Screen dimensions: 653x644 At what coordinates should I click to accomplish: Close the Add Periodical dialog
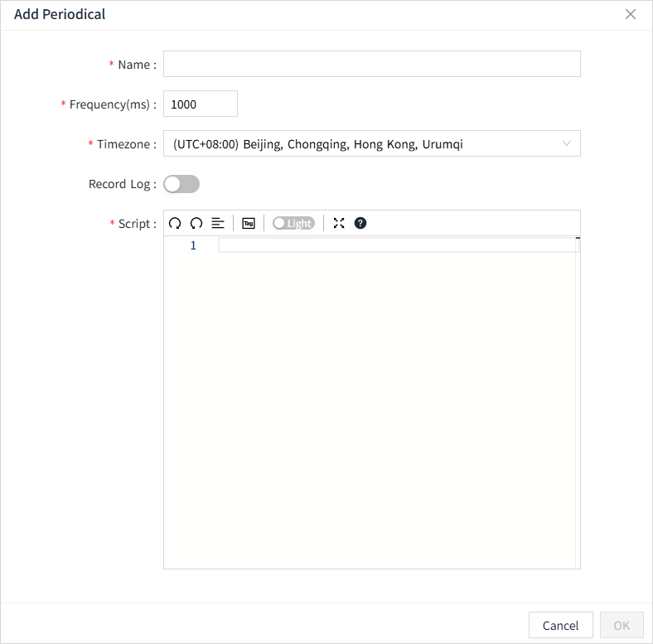click(631, 14)
